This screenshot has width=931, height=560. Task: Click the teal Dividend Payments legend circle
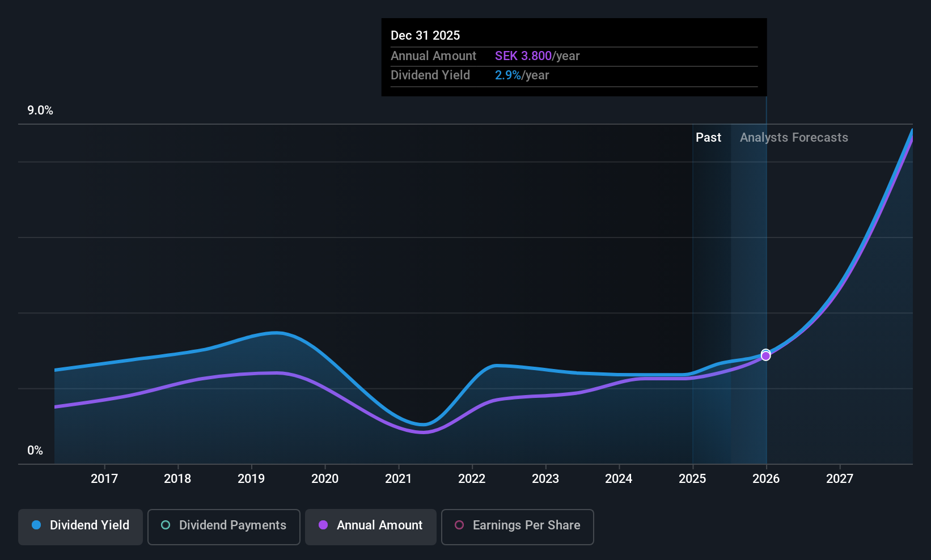(x=166, y=525)
